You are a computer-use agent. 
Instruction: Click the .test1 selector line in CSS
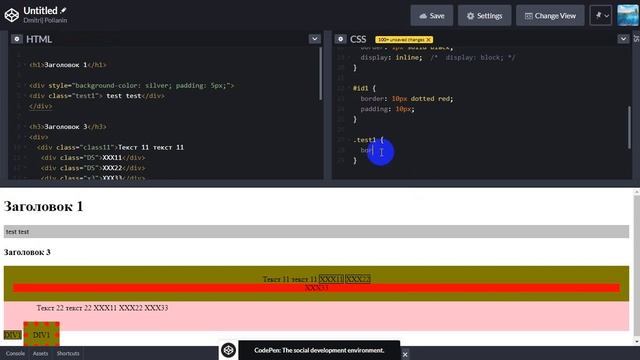[369, 140]
